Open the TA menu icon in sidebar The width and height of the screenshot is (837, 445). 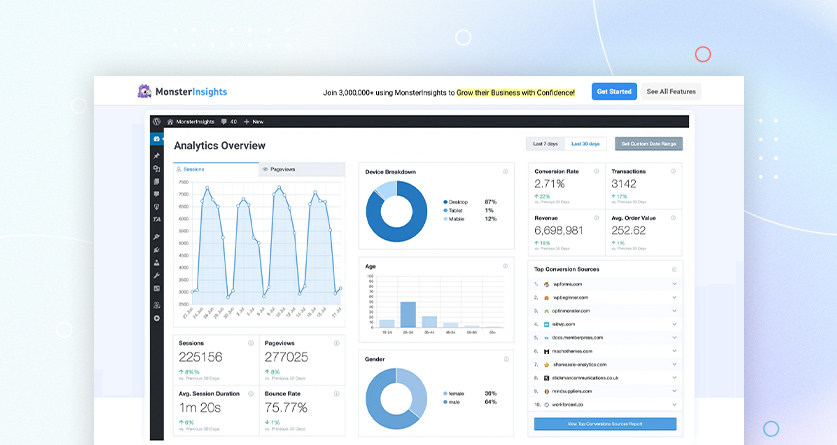coord(156,219)
